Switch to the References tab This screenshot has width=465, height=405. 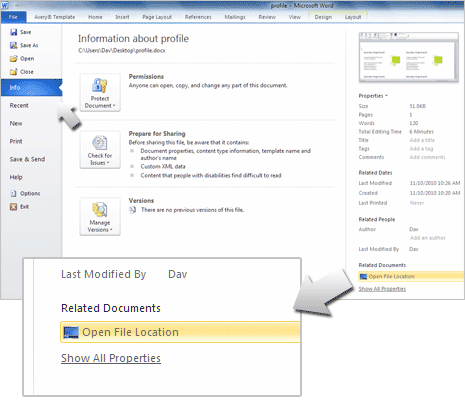click(198, 17)
